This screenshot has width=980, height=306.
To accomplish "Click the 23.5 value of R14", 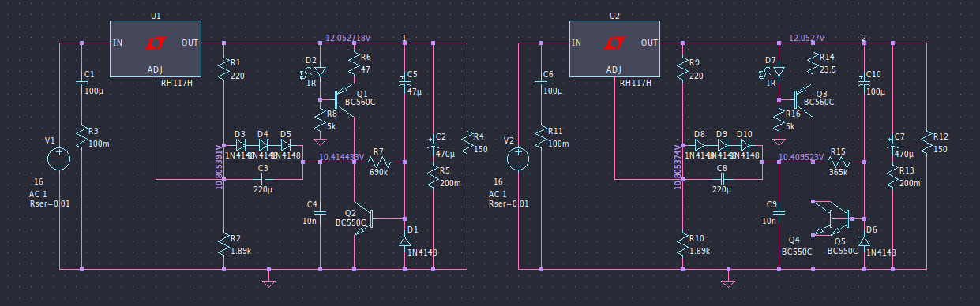I will (828, 69).
